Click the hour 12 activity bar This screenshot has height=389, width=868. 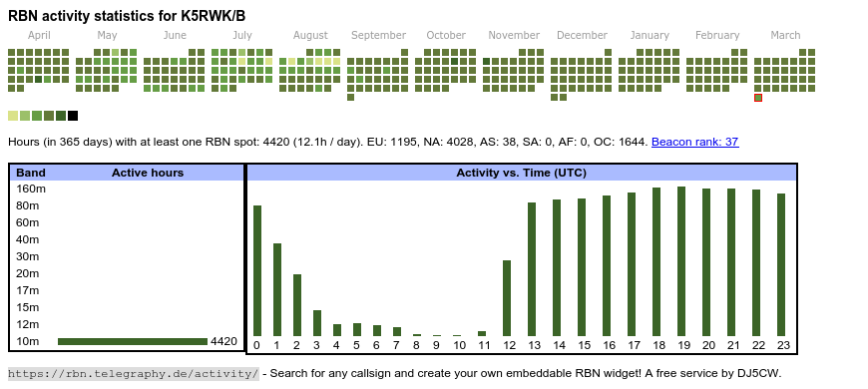[507, 298]
